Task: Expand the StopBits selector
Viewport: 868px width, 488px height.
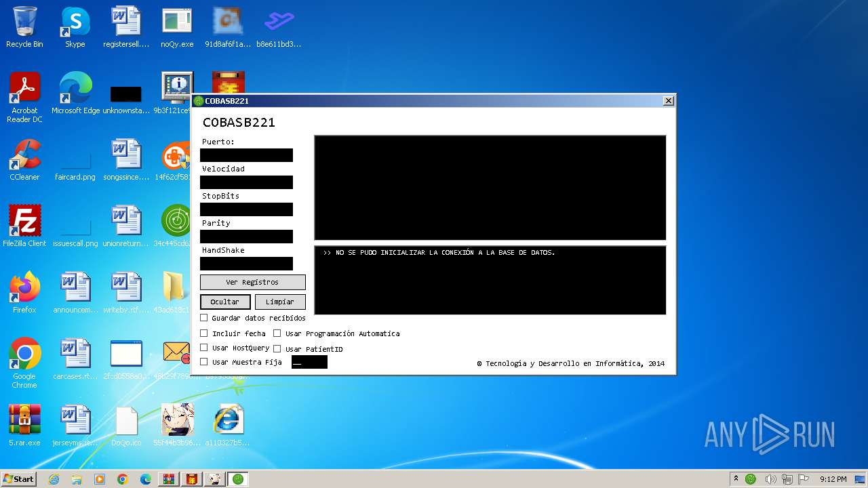Action: 246,209
